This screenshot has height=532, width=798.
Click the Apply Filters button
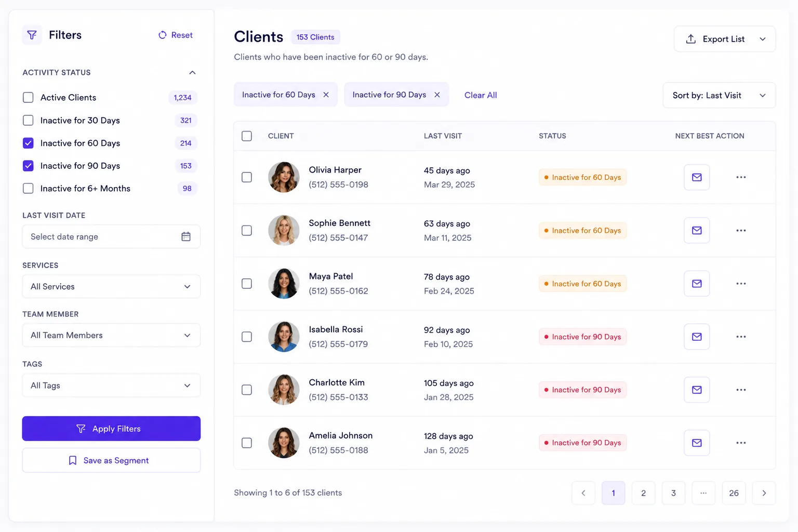(x=111, y=429)
